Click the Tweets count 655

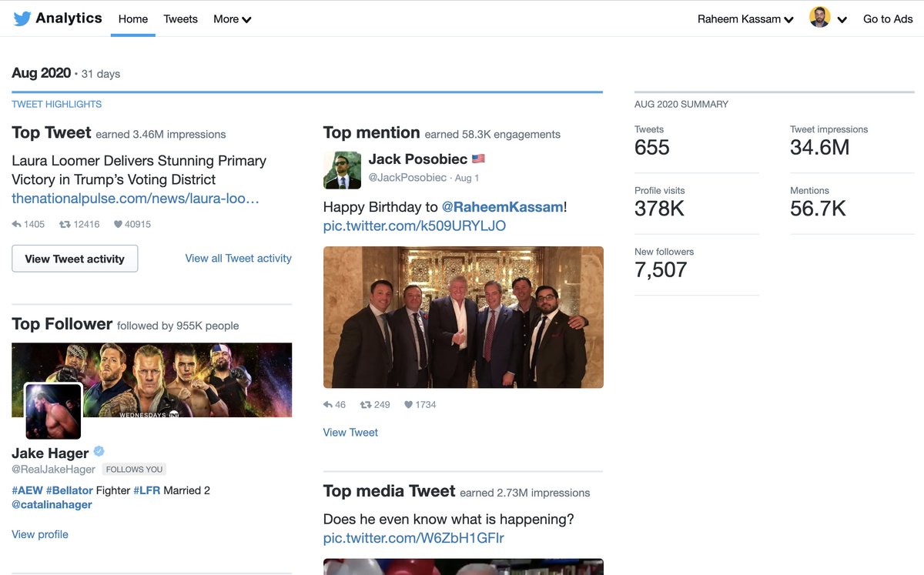[652, 148]
